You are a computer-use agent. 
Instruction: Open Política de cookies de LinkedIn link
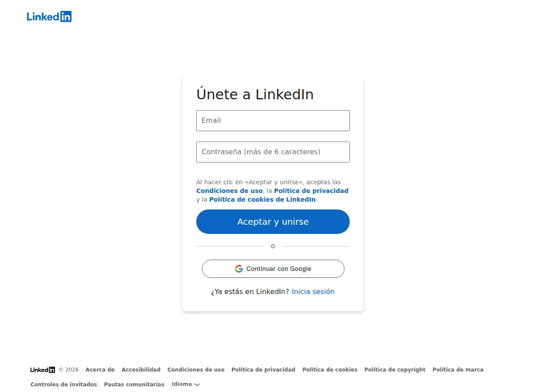tap(263, 199)
